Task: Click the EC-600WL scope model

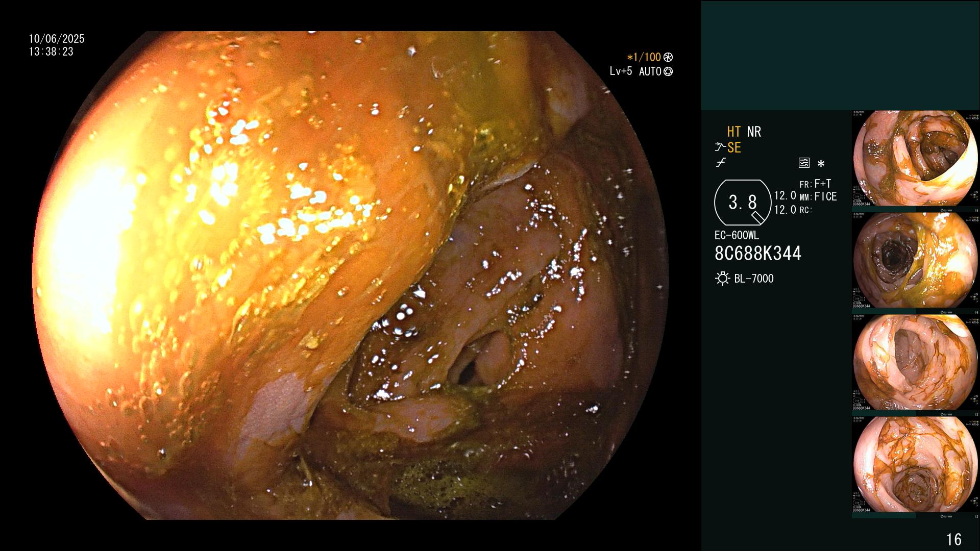Action: pyautogui.click(x=737, y=236)
